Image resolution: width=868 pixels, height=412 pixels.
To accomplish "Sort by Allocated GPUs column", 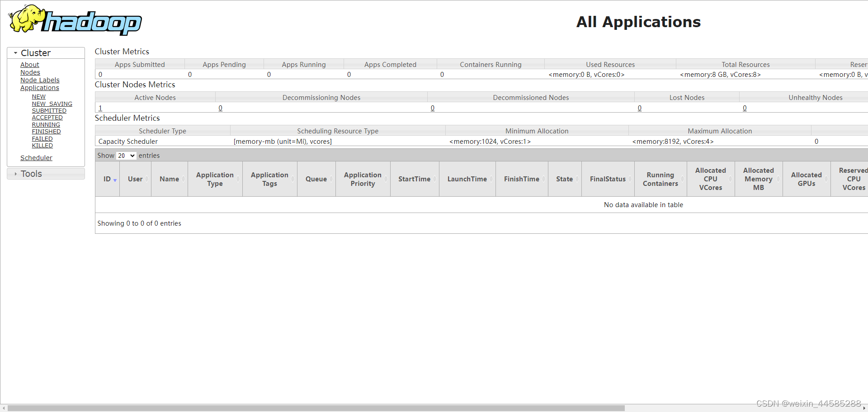I will [807, 179].
